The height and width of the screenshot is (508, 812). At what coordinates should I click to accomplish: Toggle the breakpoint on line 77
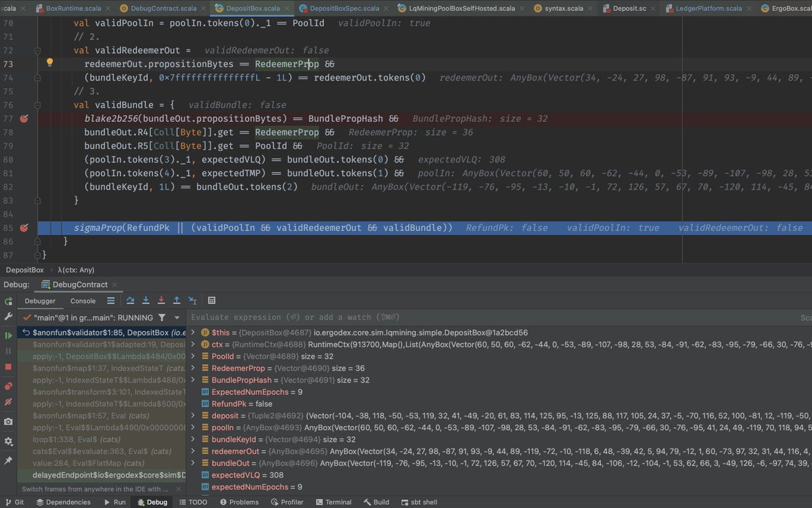pyautogui.click(x=24, y=118)
